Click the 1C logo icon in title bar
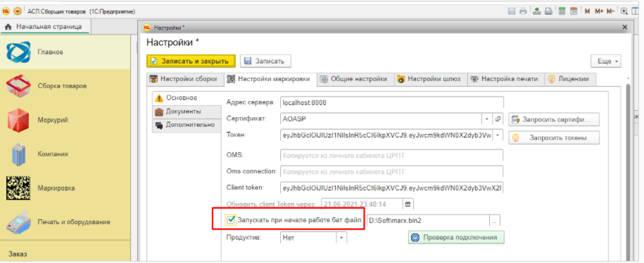This screenshot has width=644, height=263. [x=6, y=11]
